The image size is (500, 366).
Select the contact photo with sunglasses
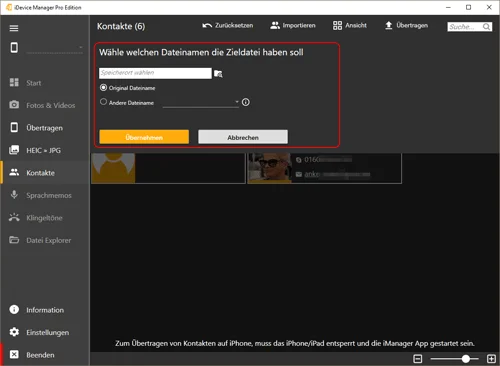[x=270, y=168]
